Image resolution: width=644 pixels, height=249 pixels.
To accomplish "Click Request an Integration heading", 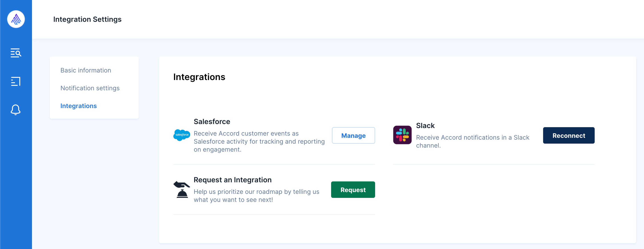I will tap(232, 180).
